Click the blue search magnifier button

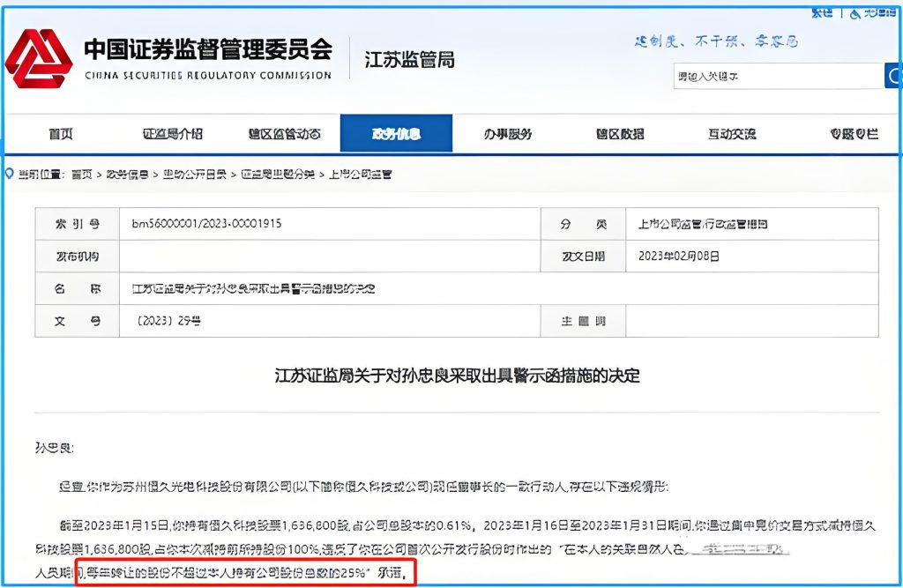click(x=892, y=77)
